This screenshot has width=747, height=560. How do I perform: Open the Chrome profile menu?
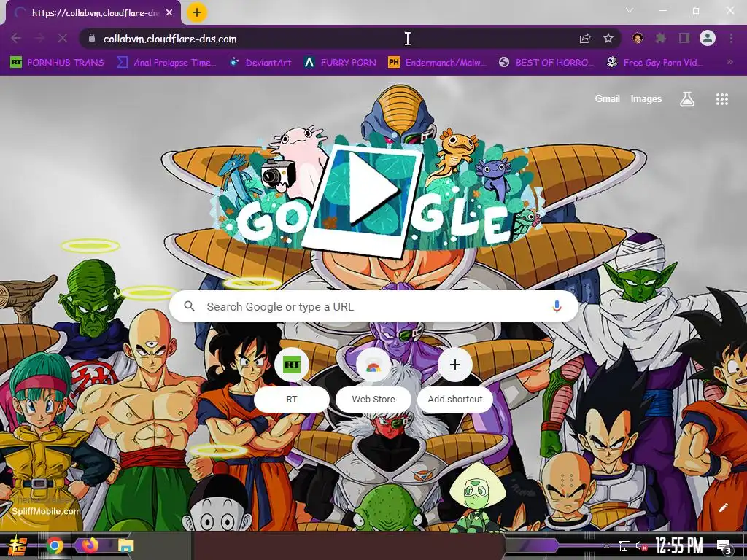click(708, 38)
